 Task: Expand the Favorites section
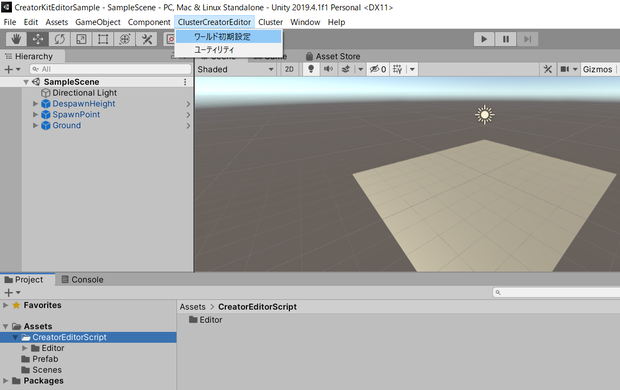6,305
